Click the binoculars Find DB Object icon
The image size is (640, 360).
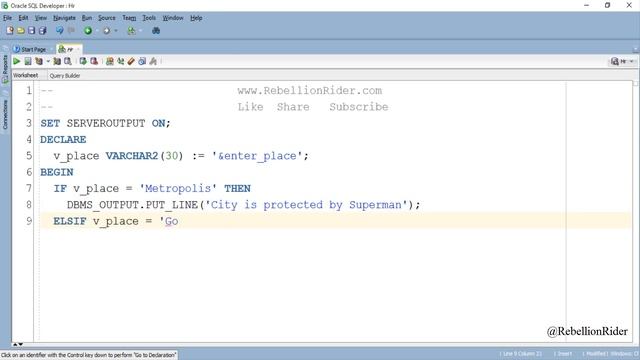[156, 31]
